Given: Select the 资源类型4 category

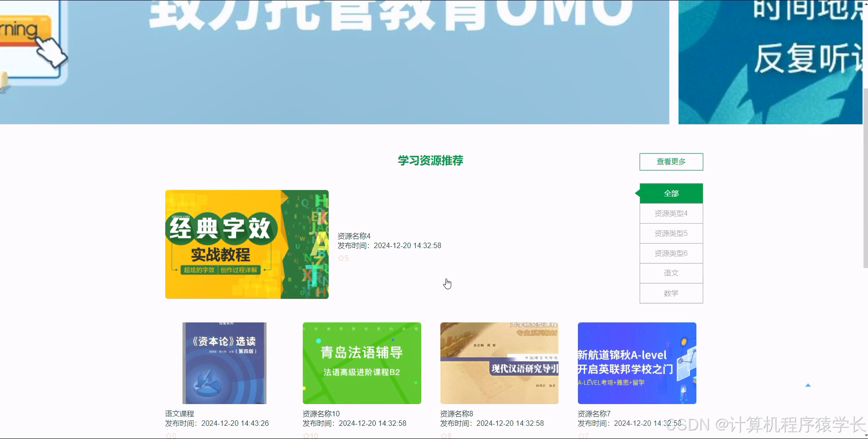Looking at the screenshot, I should coord(671,213).
